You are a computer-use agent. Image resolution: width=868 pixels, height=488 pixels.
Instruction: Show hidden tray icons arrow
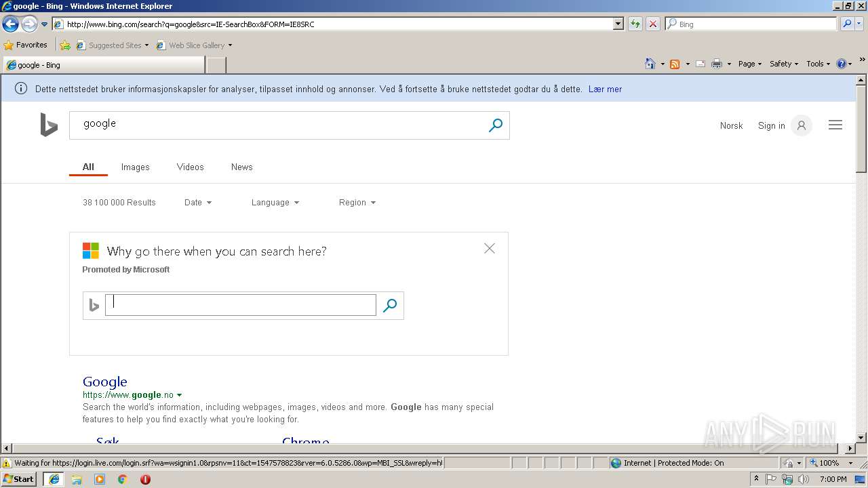tap(756, 479)
